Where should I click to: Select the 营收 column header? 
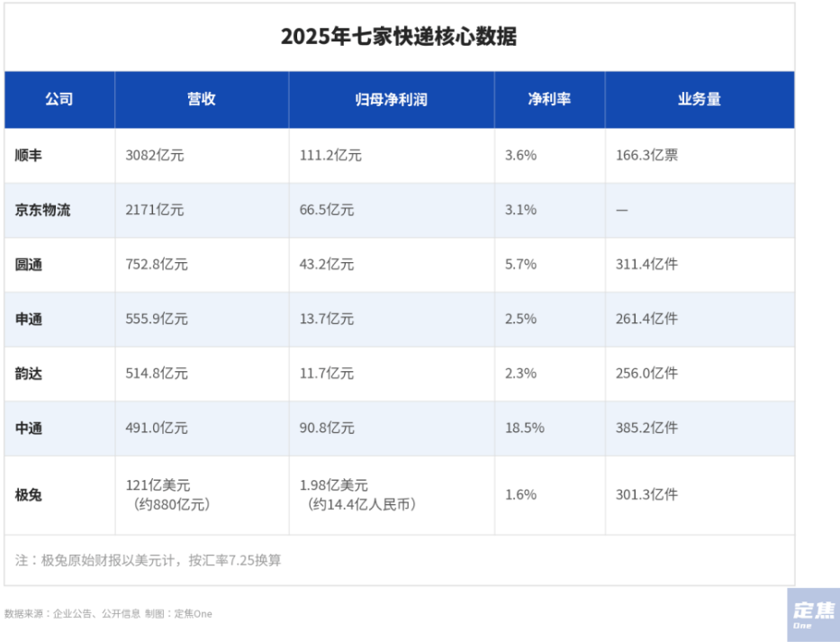coord(202,99)
